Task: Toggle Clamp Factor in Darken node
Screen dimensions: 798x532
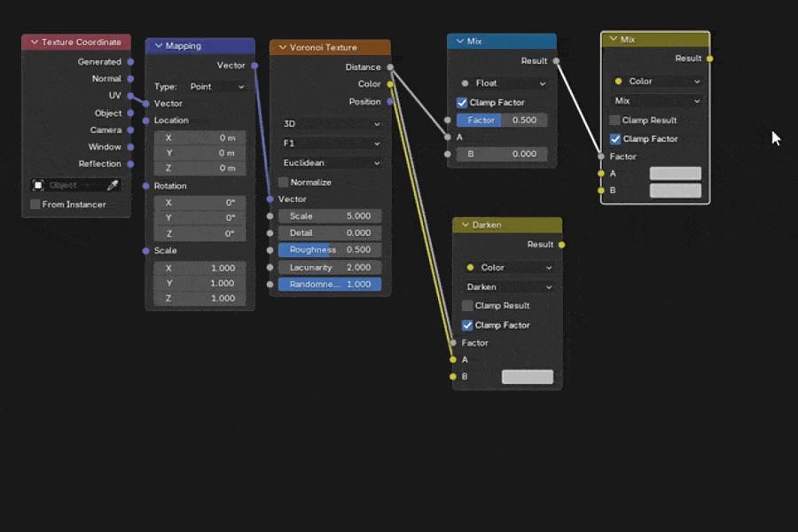Action: [x=467, y=325]
